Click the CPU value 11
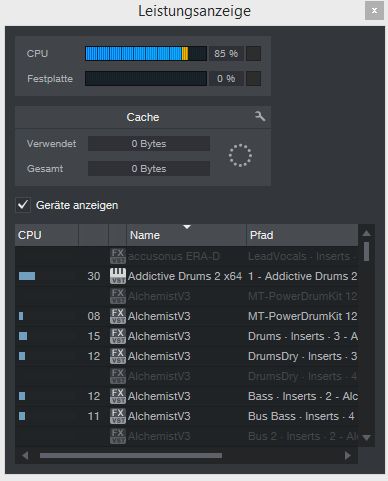This screenshot has width=388, height=481. point(94,416)
